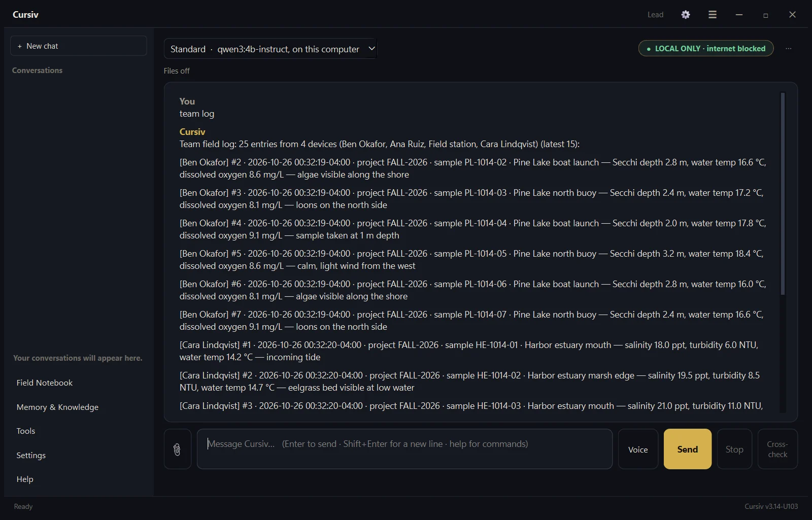The image size is (812, 520).
Task: Start a New chat
Action: pos(79,46)
